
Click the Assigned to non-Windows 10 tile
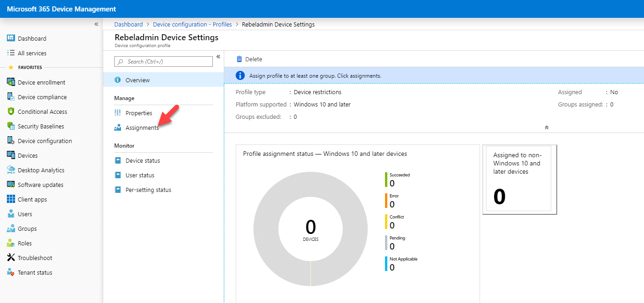click(x=520, y=179)
